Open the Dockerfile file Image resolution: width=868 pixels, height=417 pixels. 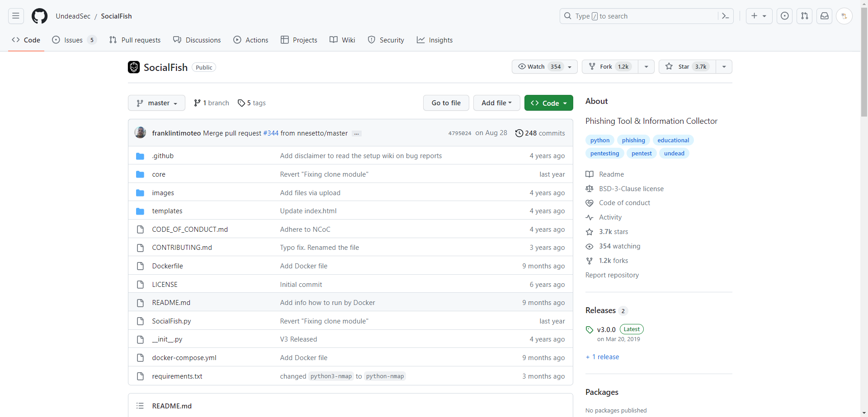(167, 266)
